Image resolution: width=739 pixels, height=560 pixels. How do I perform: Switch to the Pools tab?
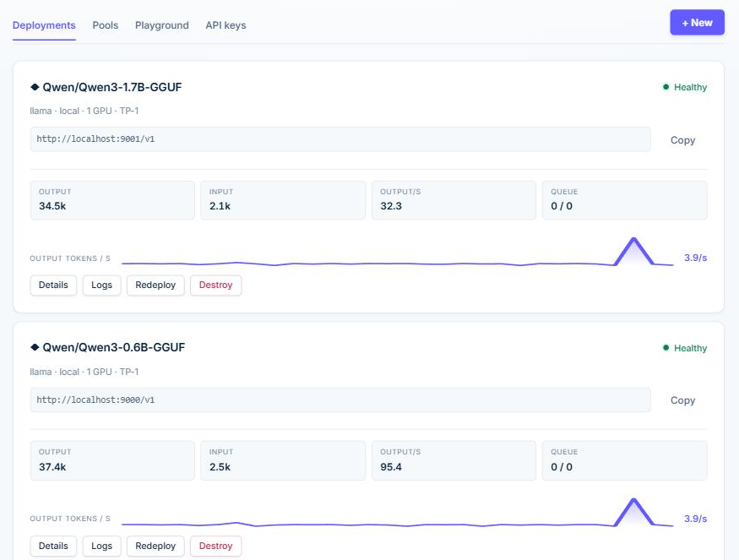click(105, 25)
